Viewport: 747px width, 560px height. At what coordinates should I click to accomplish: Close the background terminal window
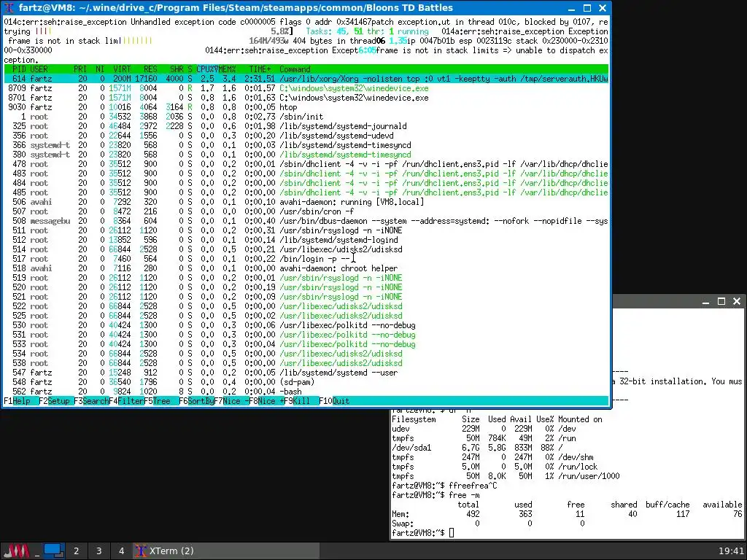pos(737,301)
